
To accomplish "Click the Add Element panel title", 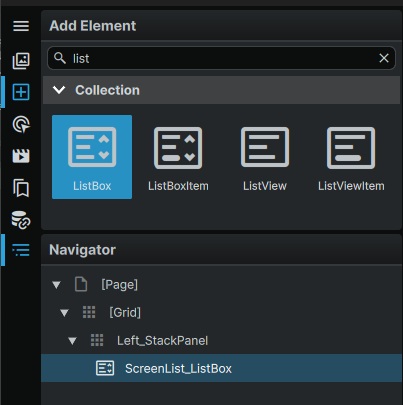I will coord(93,26).
